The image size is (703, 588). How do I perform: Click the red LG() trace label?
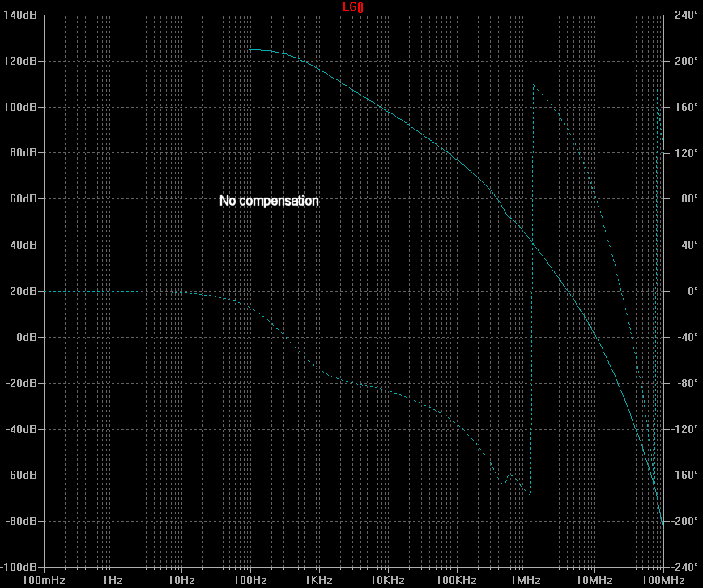click(353, 7)
